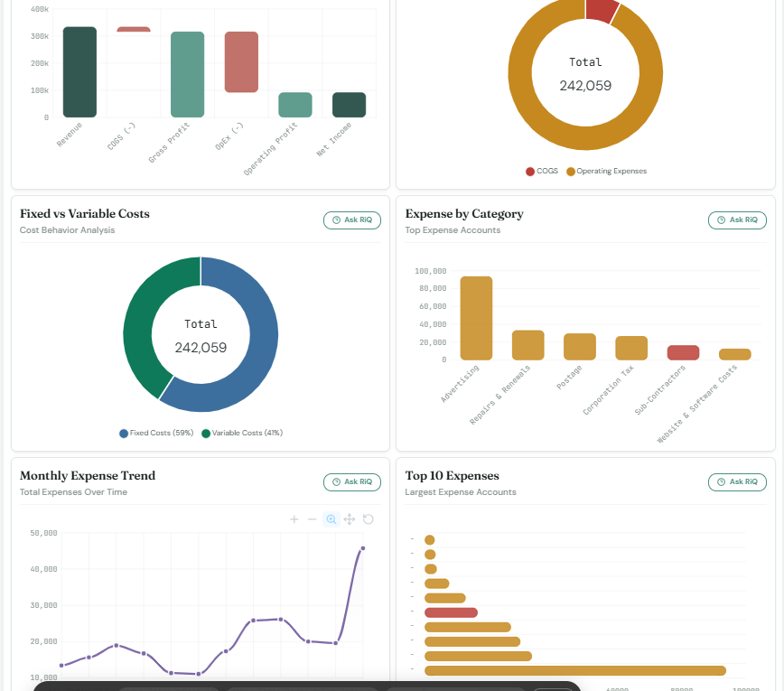Ask RiQ about Fixed vs Variable Costs
Viewport: 784px width, 691px height.
click(x=352, y=220)
